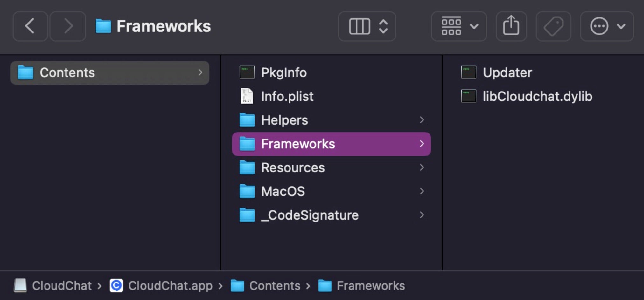Select the libCloudchat.dylib file
The image size is (644, 300).
click(x=537, y=96)
